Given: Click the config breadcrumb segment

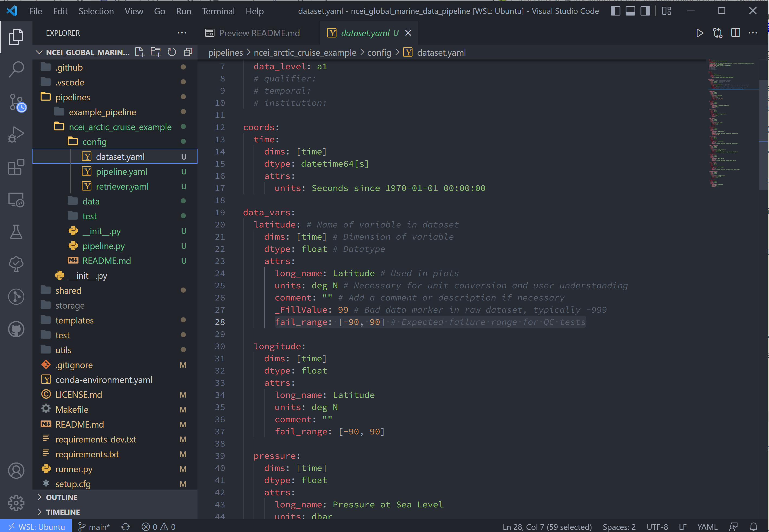Looking at the screenshot, I should click(x=379, y=53).
